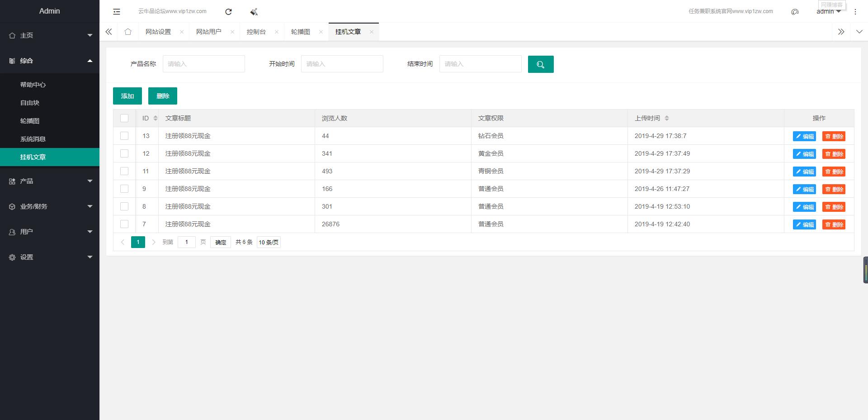Click the green 添加 button
Image resolution: width=868 pixels, height=420 pixels.
(127, 96)
